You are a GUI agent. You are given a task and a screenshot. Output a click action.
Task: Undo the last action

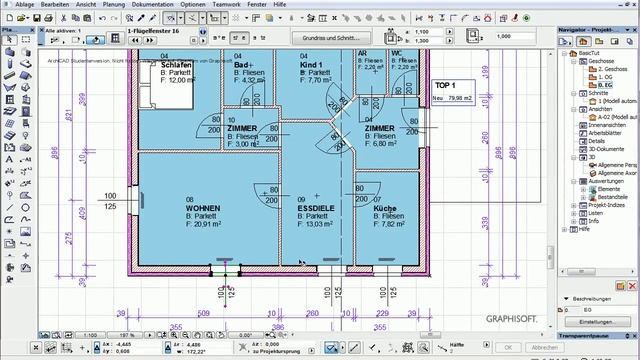click(102, 18)
